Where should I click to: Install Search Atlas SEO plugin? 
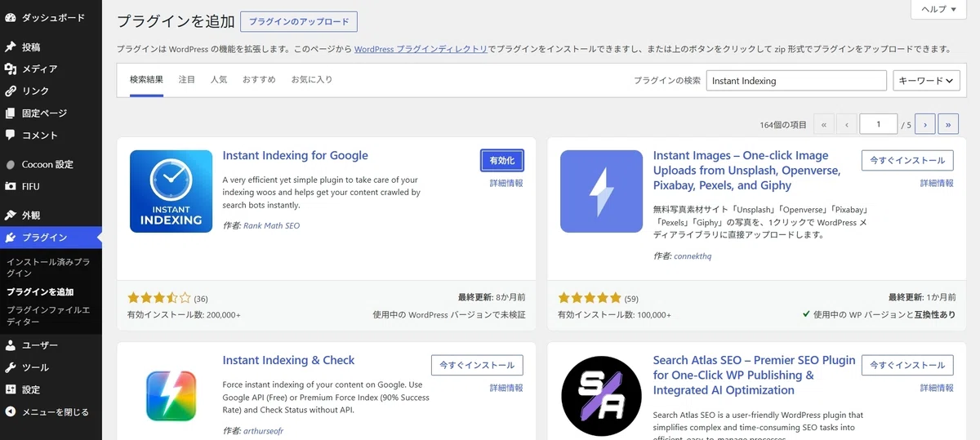(x=907, y=366)
